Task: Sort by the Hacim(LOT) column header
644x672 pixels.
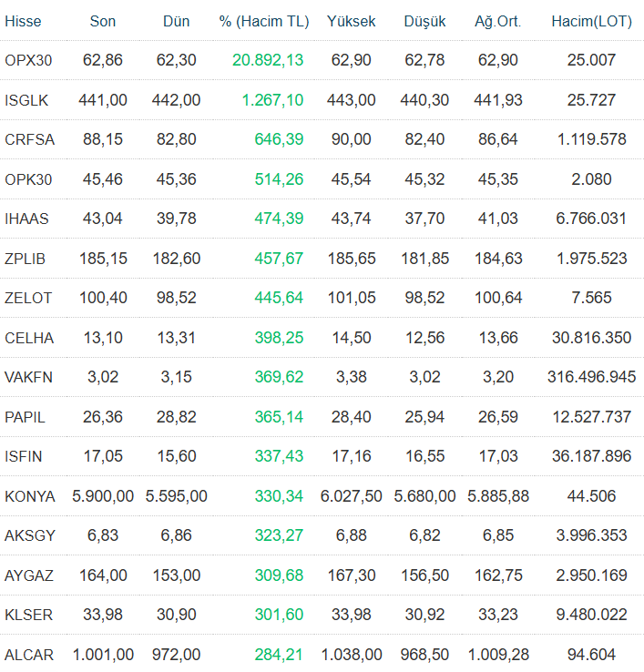Action: pos(592,22)
